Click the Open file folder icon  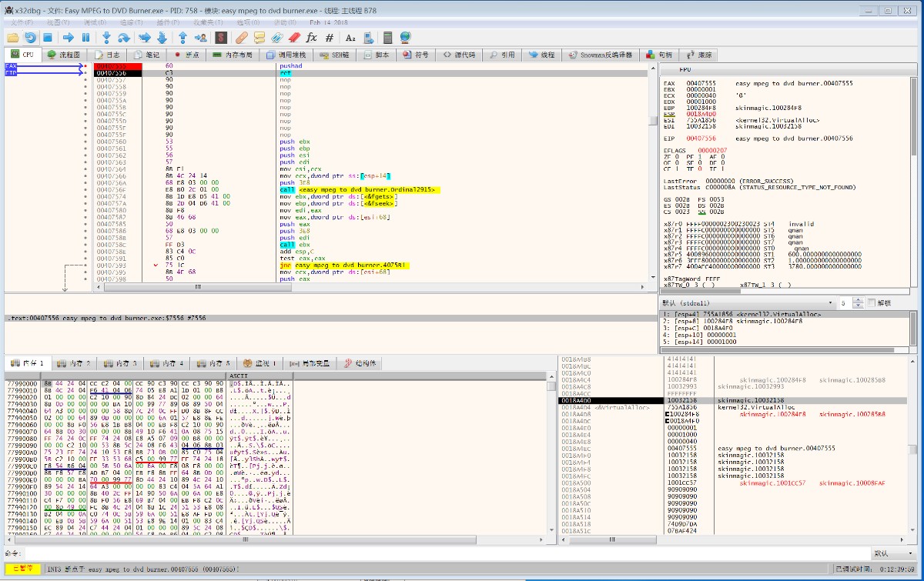pyautogui.click(x=12, y=37)
